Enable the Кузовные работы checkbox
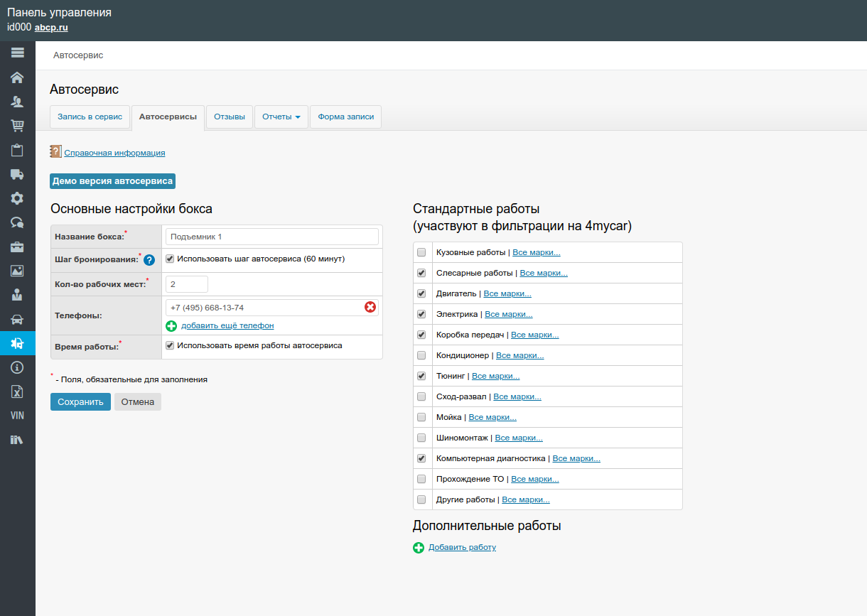Image resolution: width=867 pixels, height=616 pixels. pyautogui.click(x=421, y=252)
